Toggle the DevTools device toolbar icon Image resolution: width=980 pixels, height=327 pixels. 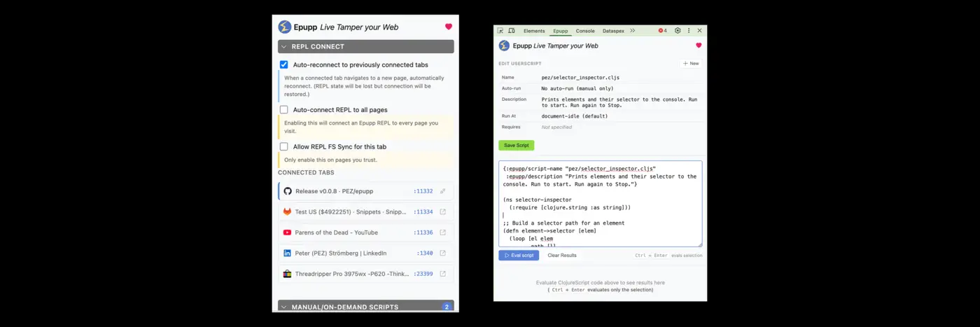[512, 31]
